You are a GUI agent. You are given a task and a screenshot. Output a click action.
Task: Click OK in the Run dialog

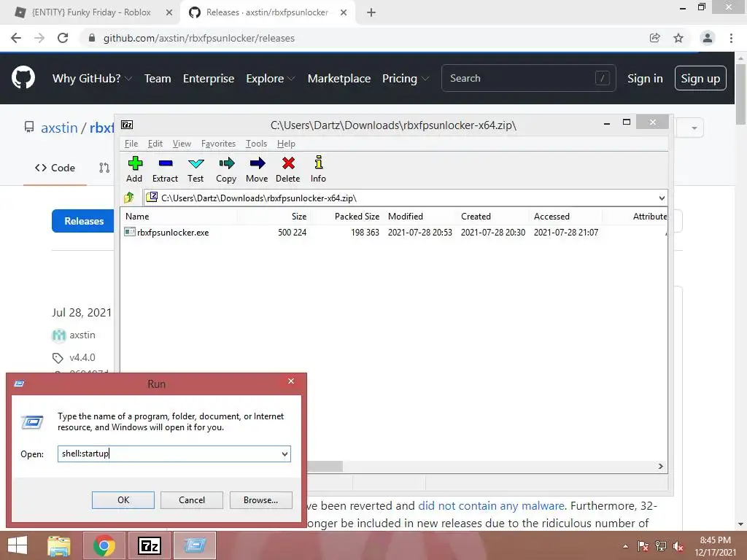pyautogui.click(x=123, y=500)
